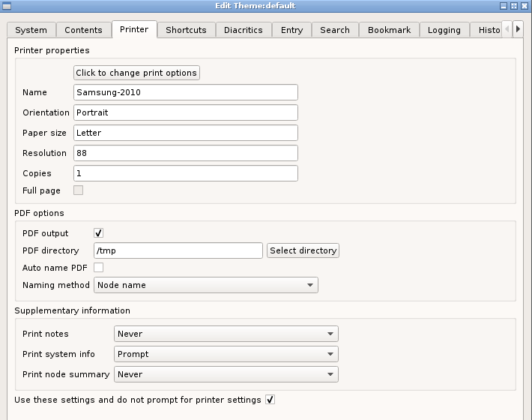
Task: Open the Print system info dropdown
Action: 226,354
